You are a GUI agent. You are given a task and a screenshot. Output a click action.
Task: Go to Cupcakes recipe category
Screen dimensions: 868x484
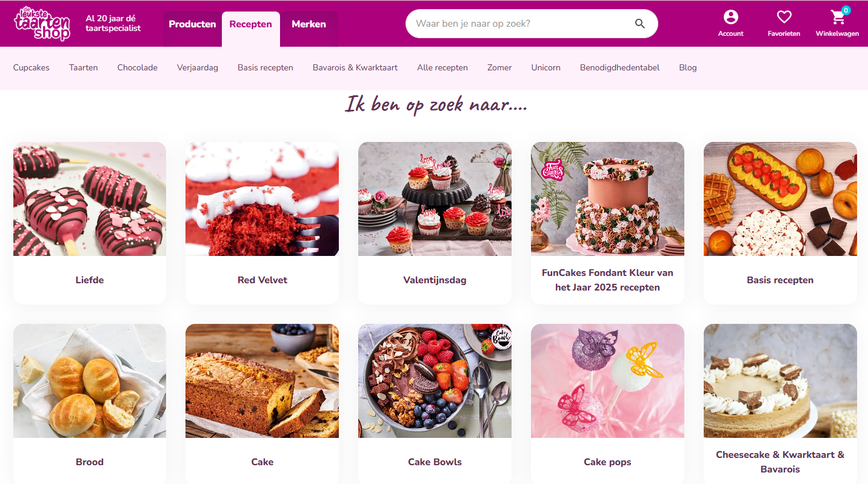(32, 67)
